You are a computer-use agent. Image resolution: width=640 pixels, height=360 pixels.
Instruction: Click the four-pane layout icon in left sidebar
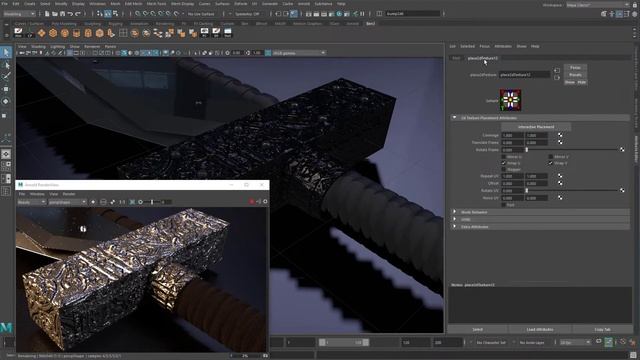point(6,166)
